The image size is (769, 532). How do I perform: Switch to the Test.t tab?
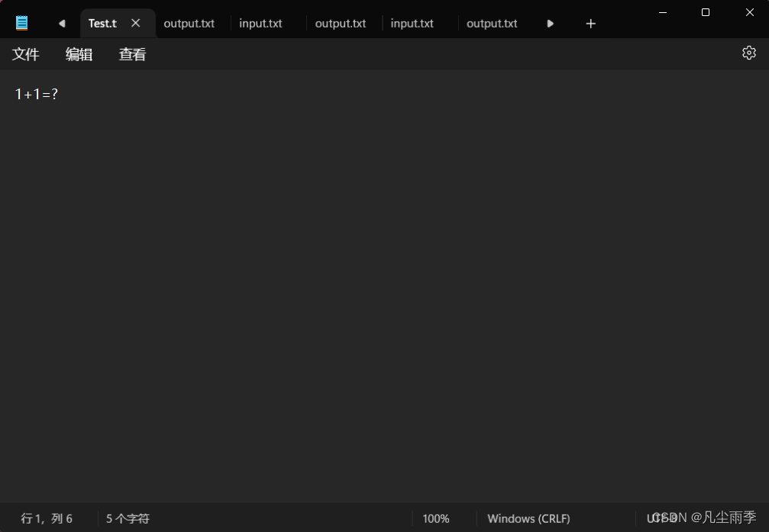[102, 24]
